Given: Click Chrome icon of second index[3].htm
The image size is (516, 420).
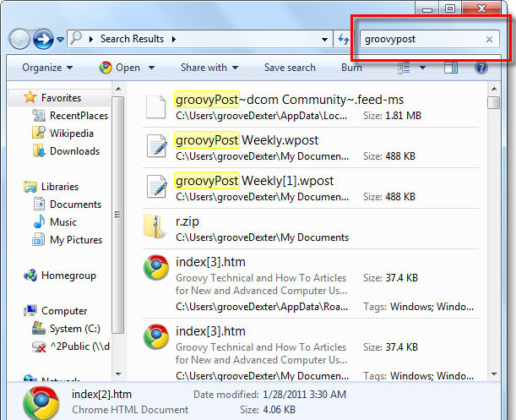Looking at the screenshot, I should [156, 336].
